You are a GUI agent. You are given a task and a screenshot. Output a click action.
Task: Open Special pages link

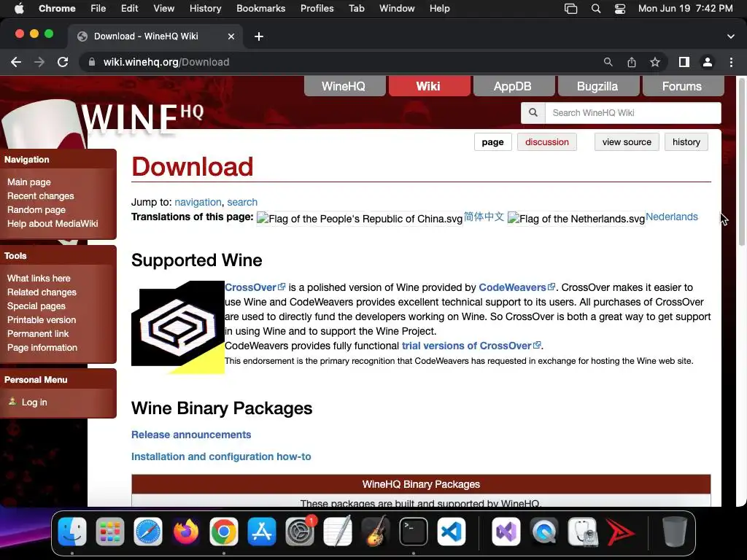(x=36, y=306)
